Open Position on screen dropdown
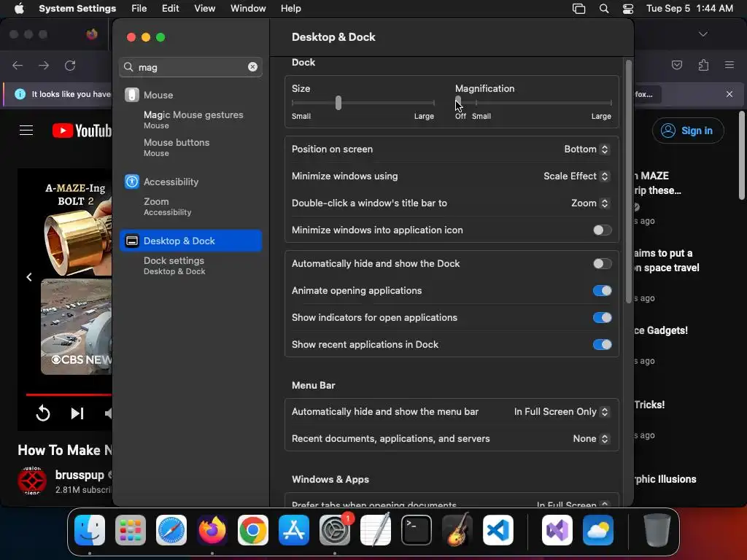This screenshot has height=560, width=747. [587, 149]
